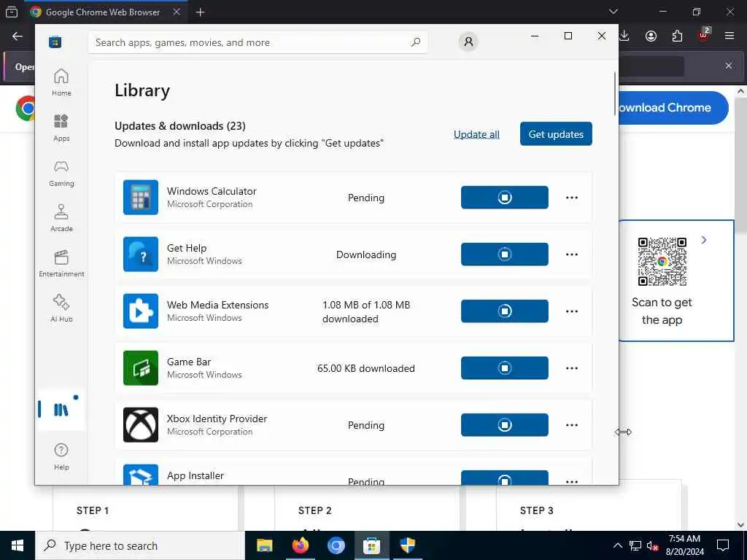Click the muted volume tray icon
This screenshot has width=747, height=560.
652,546
